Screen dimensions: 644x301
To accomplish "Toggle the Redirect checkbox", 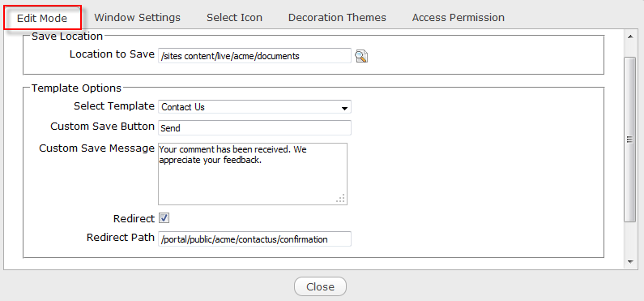I will point(164,218).
